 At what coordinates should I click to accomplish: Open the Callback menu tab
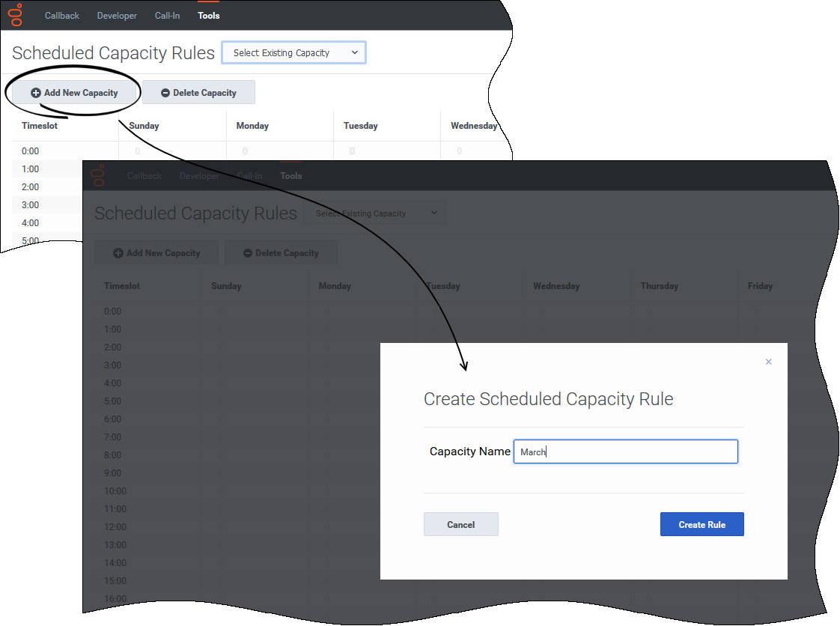(61, 16)
